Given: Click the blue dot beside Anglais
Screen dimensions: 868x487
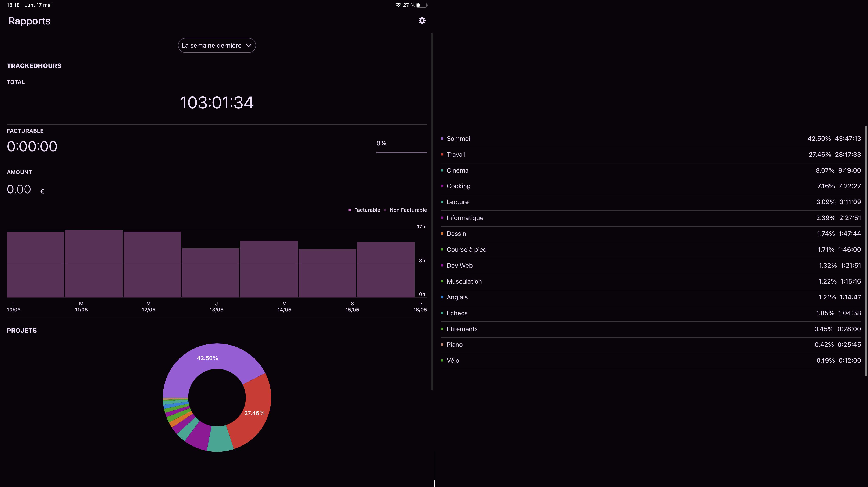Looking at the screenshot, I should (x=442, y=297).
